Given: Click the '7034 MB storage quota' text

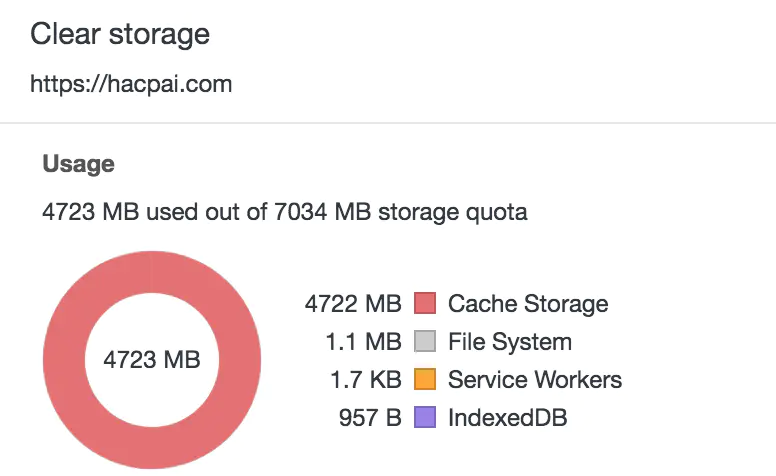Looking at the screenshot, I should (x=400, y=212).
